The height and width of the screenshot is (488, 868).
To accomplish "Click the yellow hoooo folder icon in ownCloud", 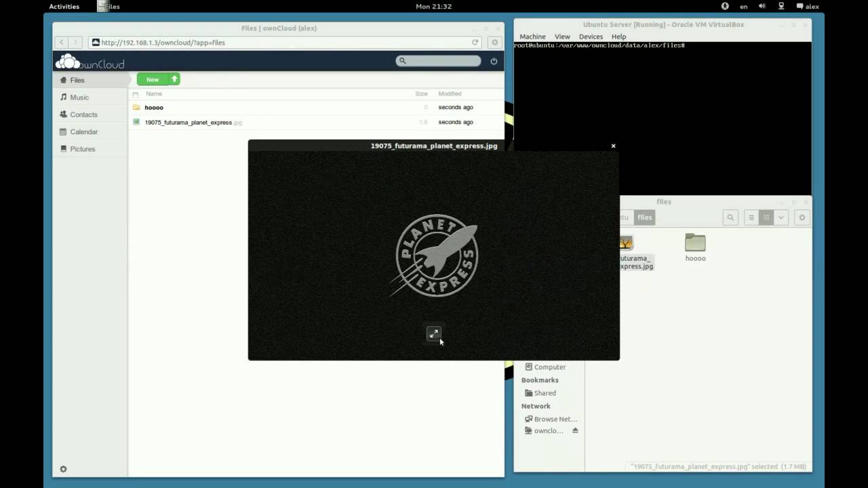I will click(x=136, y=107).
